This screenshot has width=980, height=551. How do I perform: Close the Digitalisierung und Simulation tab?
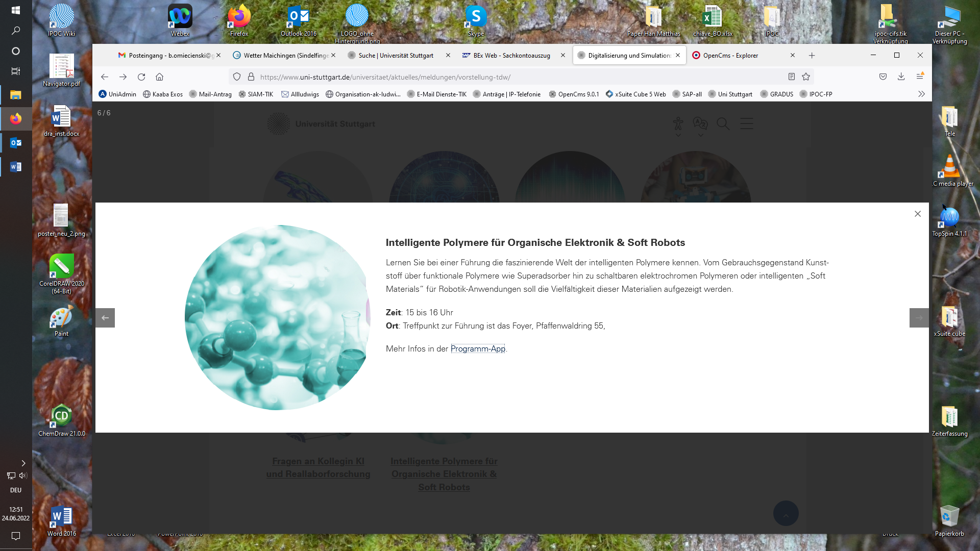pos(678,55)
